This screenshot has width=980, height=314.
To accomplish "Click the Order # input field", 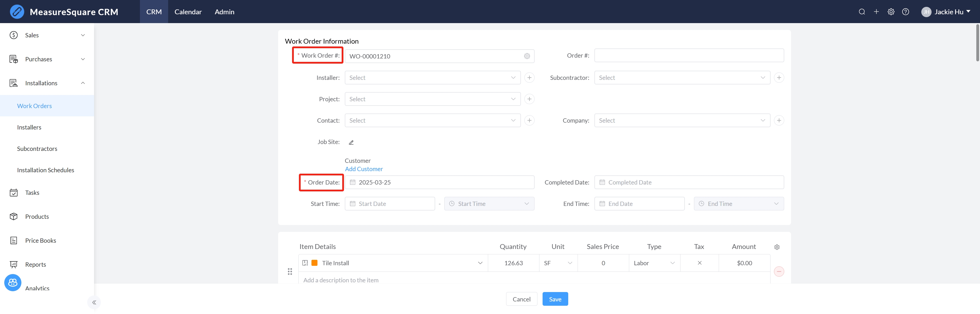I will tap(688, 56).
